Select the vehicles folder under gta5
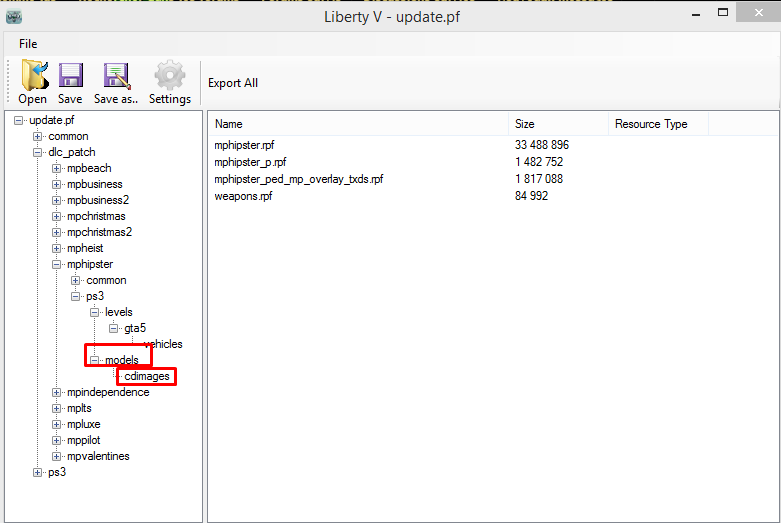 164,345
